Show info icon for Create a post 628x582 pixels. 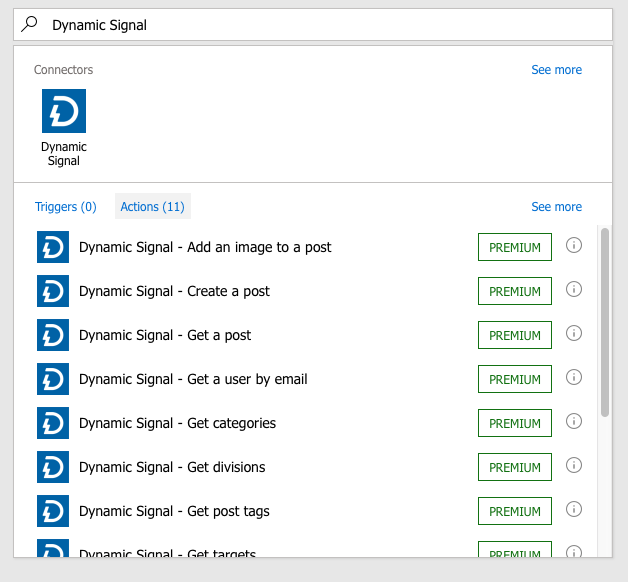(574, 289)
